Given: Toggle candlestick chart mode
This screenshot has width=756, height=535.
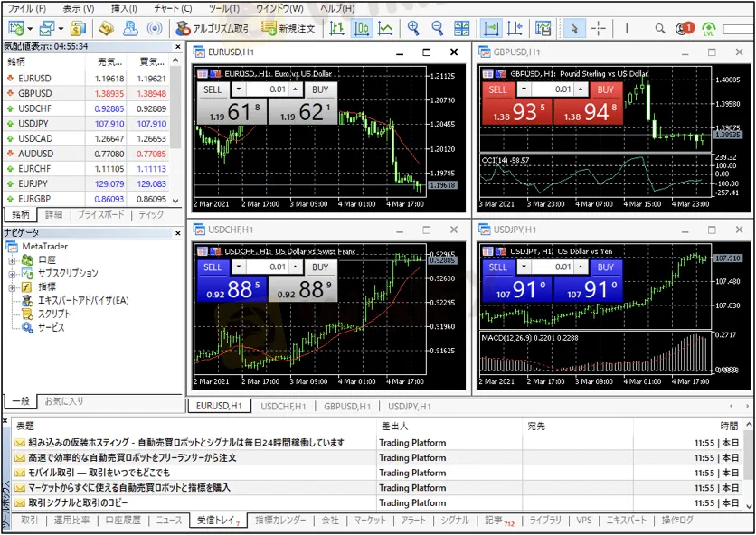Looking at the screenshot, I should tap(361, 29).
